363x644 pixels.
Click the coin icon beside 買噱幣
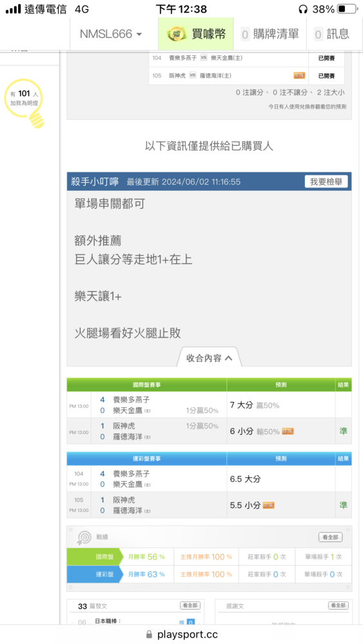point(177,34)
